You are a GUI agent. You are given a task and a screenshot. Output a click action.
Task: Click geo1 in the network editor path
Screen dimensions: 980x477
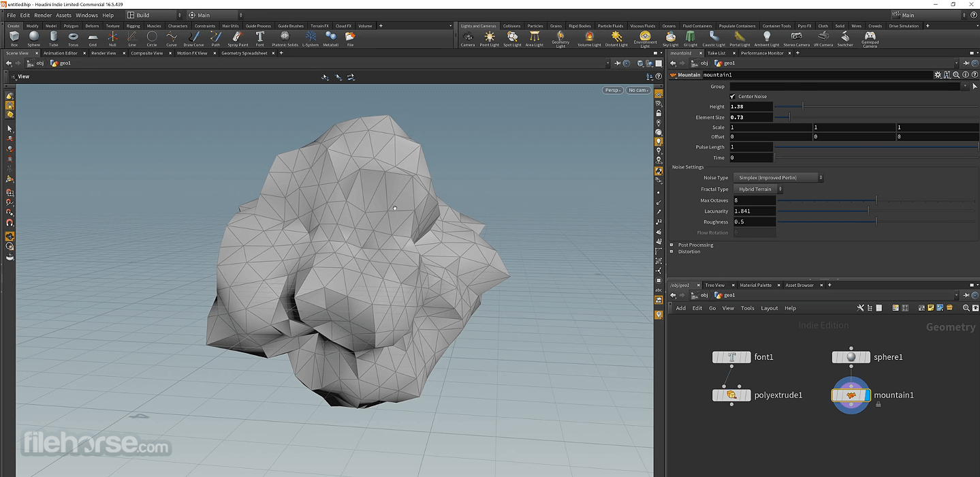pos(729,295)
